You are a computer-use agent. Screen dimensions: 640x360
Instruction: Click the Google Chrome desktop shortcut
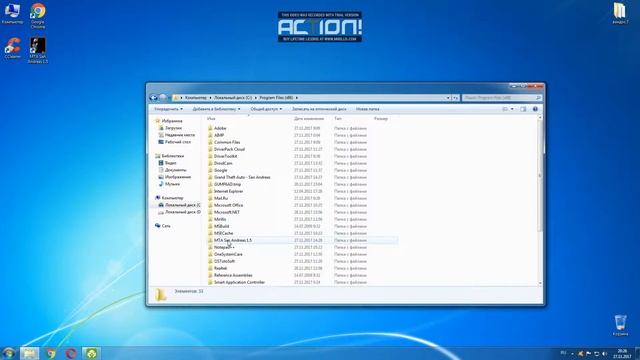(x=38, y=16)
